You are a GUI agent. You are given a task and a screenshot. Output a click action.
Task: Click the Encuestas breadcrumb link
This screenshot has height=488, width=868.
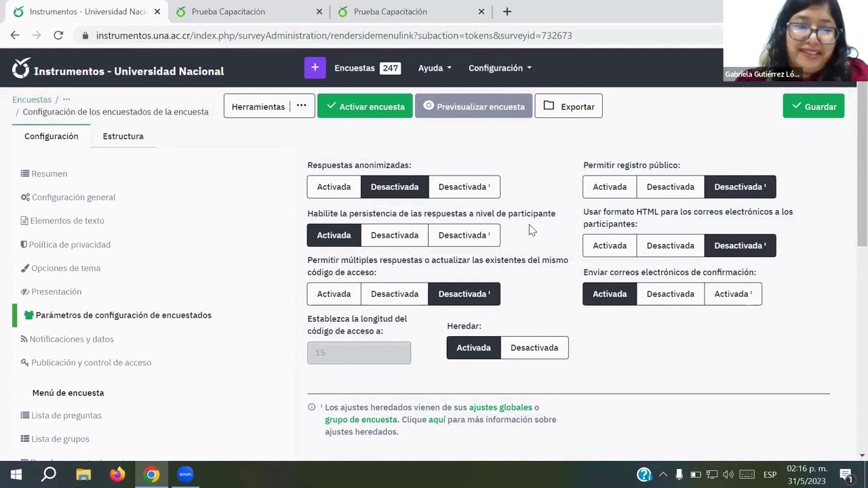[32, 100]
